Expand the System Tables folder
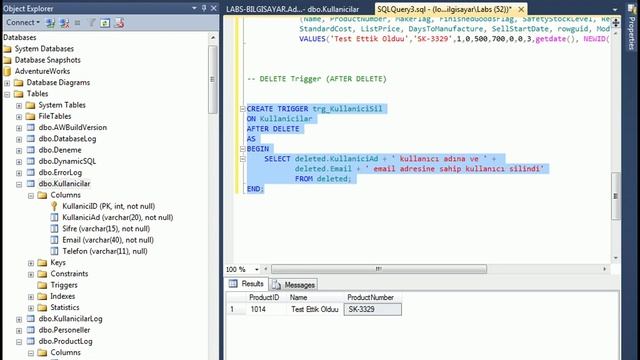 [19, 105]
